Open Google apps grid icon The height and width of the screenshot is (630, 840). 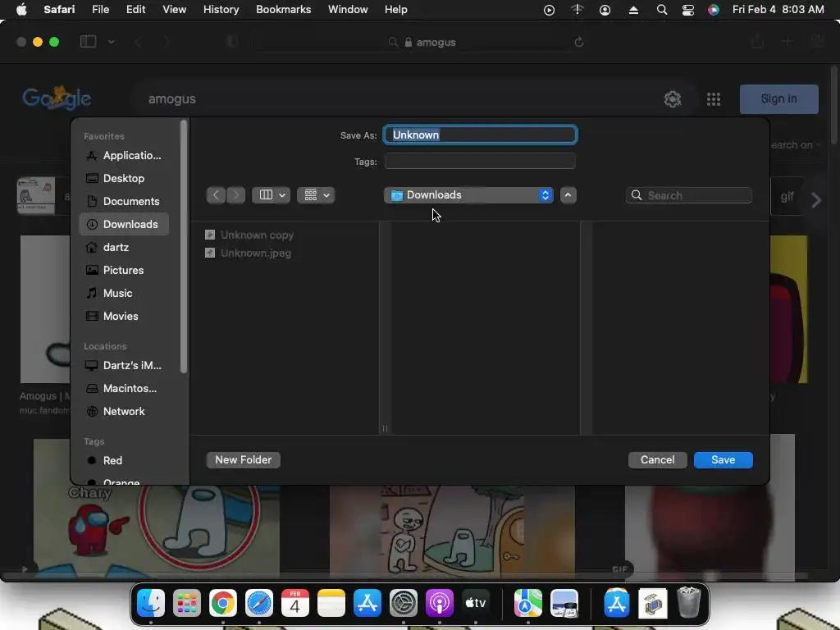click(714, 99)
